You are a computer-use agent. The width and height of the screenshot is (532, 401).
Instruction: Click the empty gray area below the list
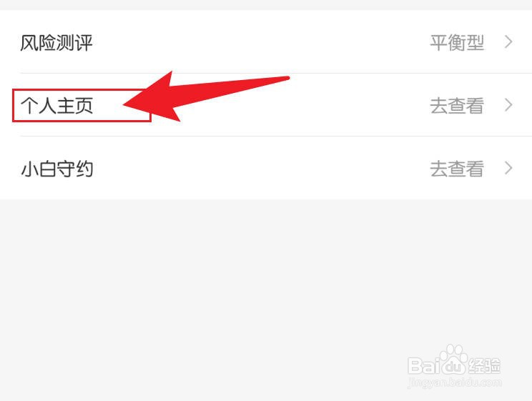204,288
